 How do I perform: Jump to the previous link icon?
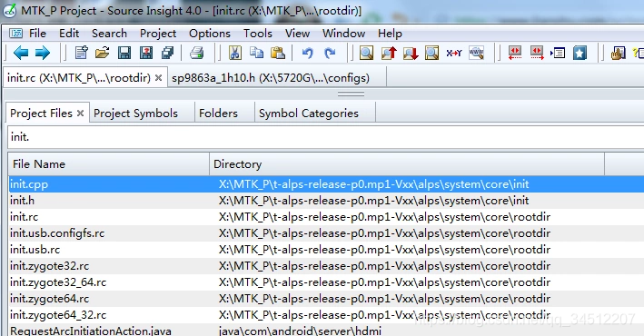tap(515, 53)
